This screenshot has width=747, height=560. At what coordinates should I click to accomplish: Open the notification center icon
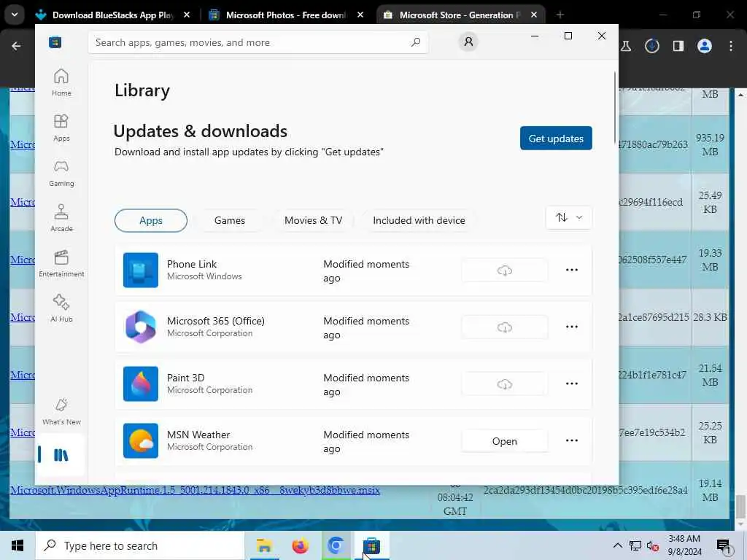pyautogui.click(x=724, y=546)
